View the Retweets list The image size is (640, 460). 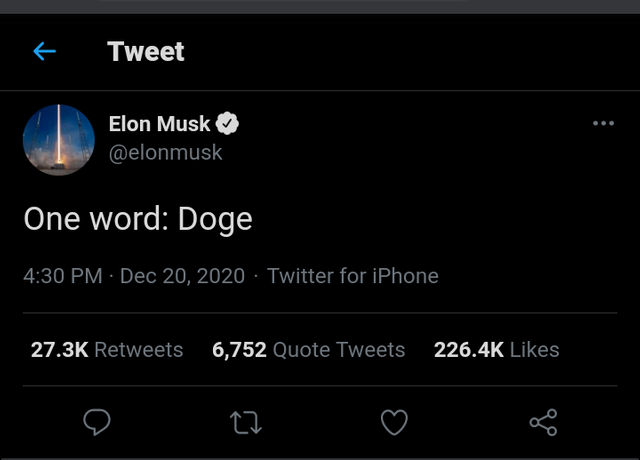139,350
